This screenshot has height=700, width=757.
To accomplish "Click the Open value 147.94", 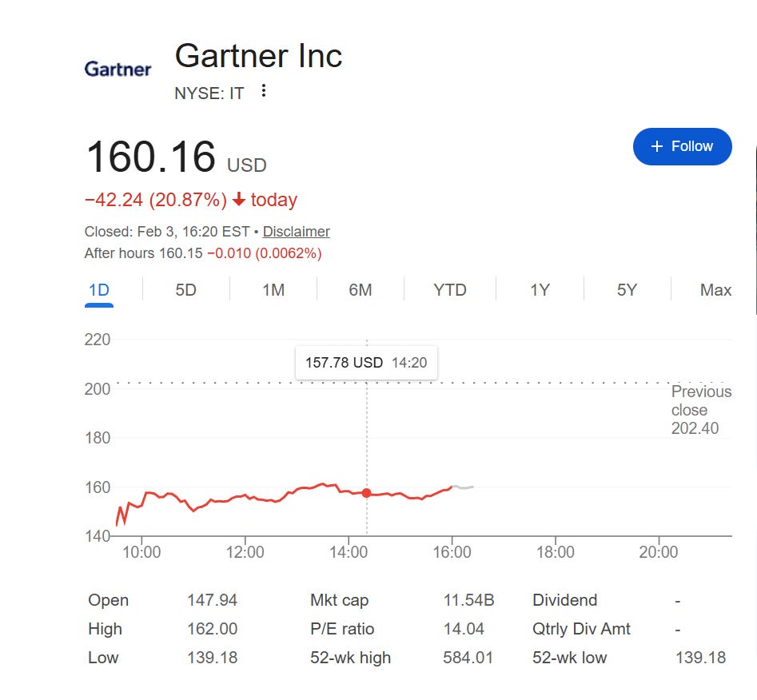I will (x=212, y=600).
